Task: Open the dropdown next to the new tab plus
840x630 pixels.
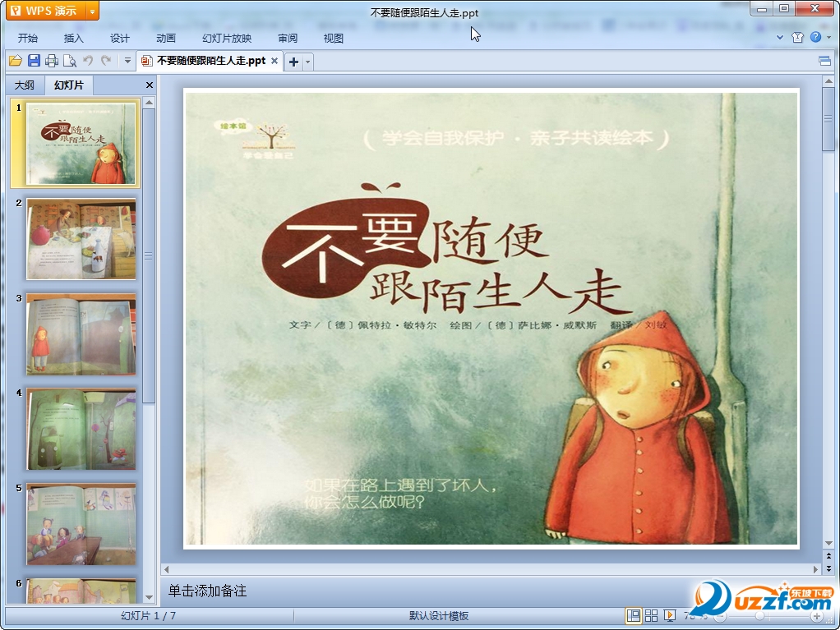Action: pos(308,62)
